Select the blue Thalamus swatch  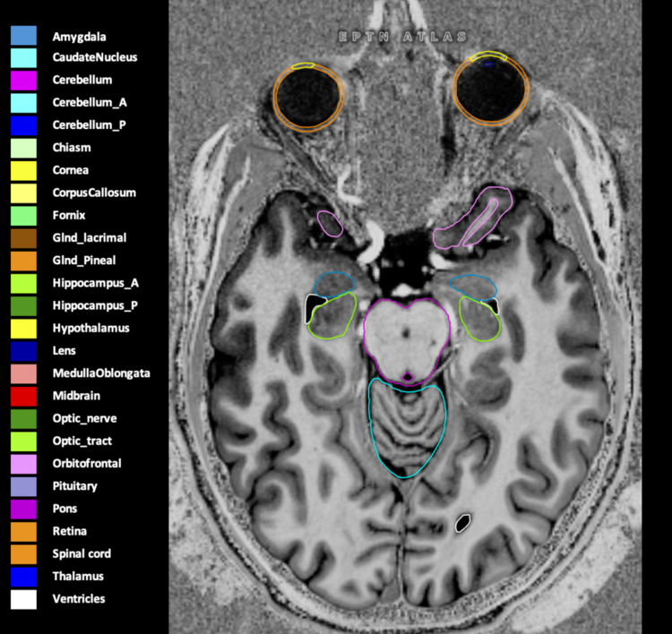tap(23, 577)
